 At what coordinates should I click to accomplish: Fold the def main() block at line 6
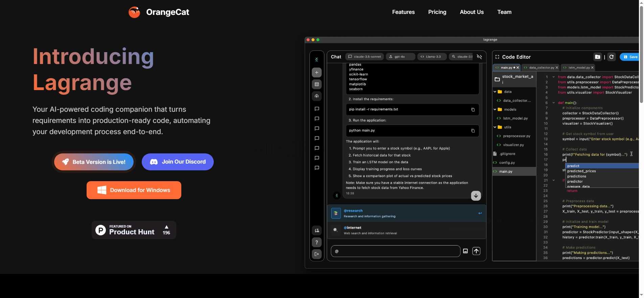554,103
